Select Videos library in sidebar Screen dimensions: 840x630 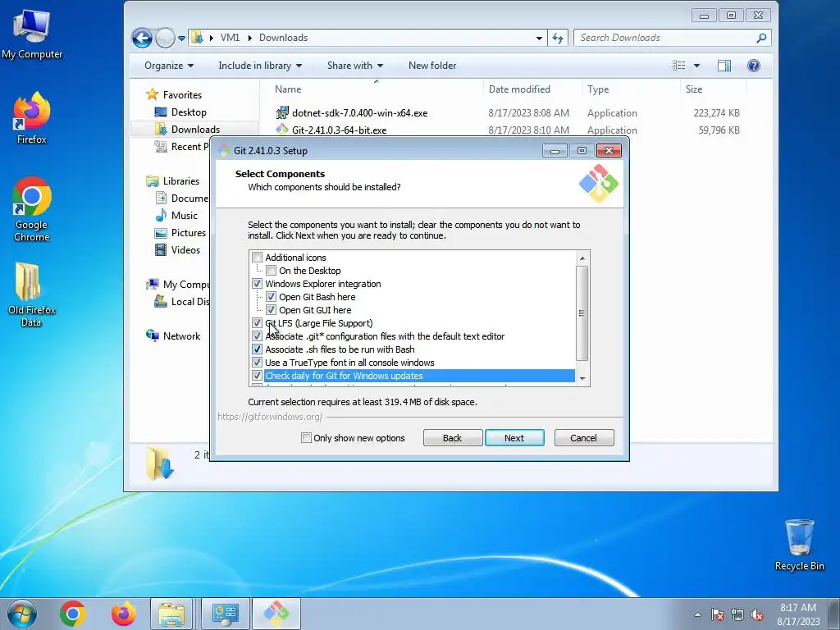tap(185, 249)
